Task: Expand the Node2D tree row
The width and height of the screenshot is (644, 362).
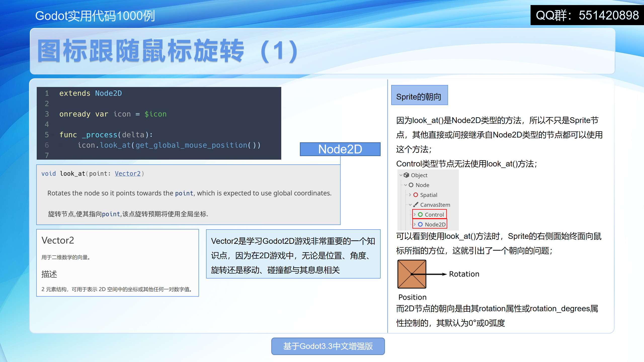Action: pyautogui.click(x=415, y=224)
